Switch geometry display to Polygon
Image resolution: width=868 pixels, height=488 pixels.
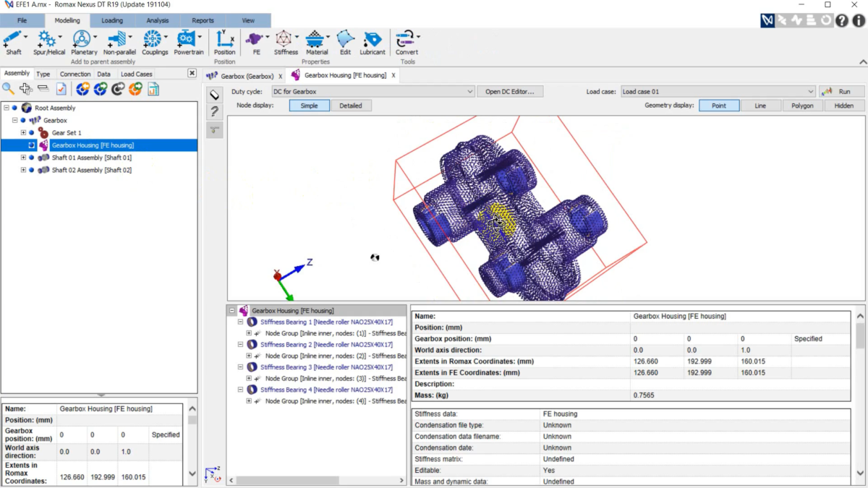802,106
